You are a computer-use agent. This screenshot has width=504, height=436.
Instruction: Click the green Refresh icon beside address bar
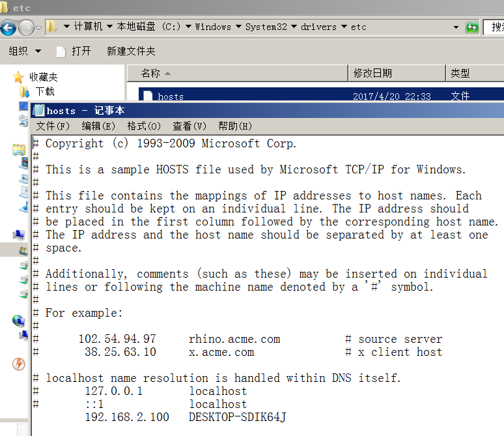pos(473,27)
